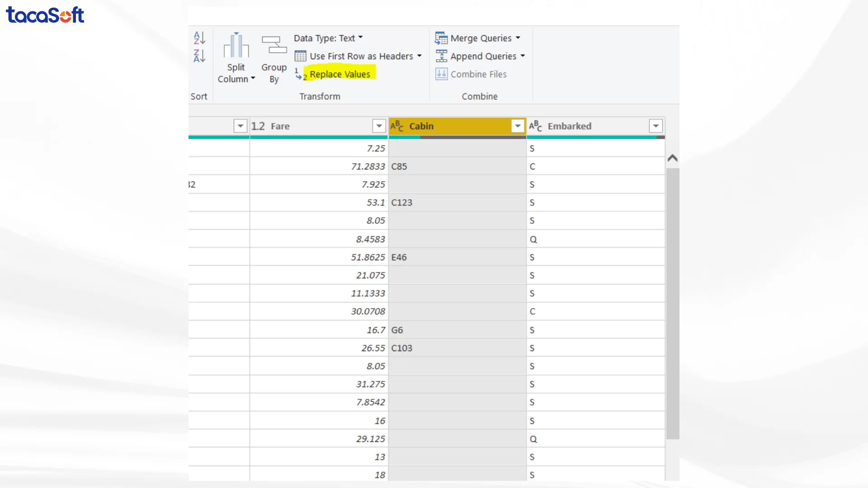The image size is (868, 488).
Task: Select Fare cell 31.275
Action: point(319,384)
